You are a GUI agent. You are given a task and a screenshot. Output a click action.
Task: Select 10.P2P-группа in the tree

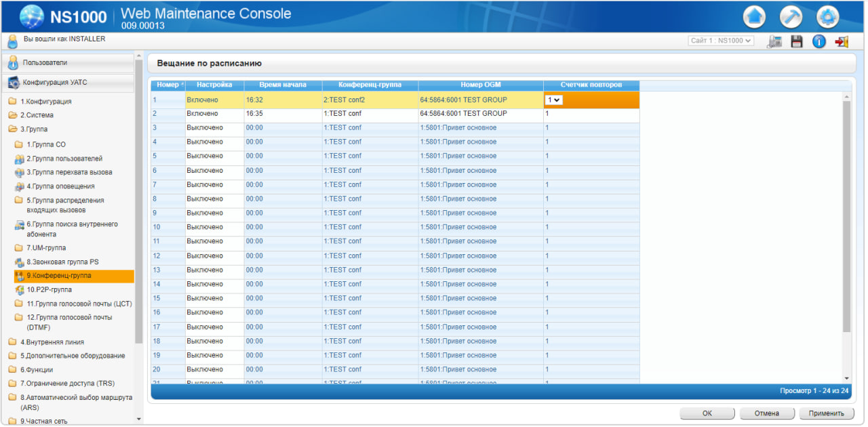coord(50,290)
